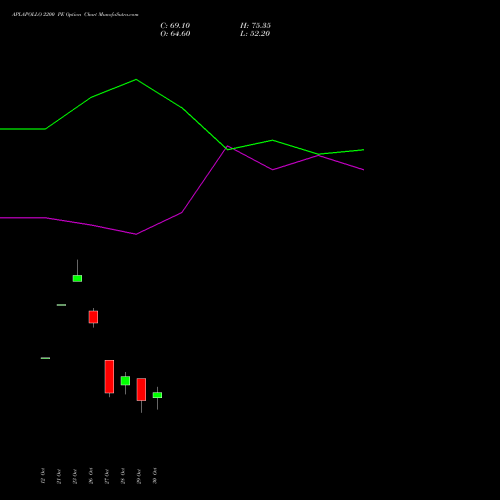Click the flat dash candle for 21 Oct
This screenshot has height=500, width=500.
click(x=61, y=305)
